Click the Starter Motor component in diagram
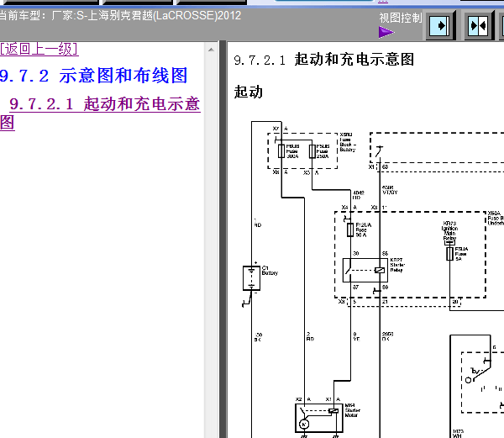 pyautogui.click(x=319, y=418)
